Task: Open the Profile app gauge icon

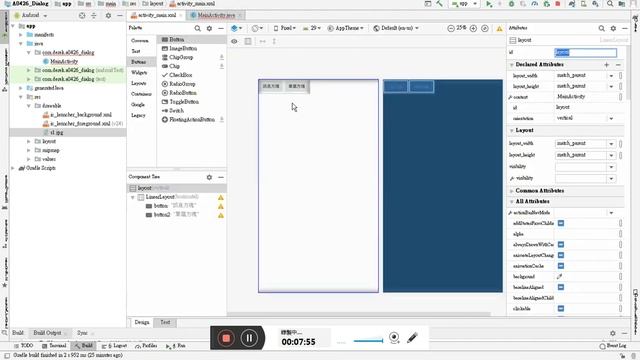Action: point(535,4)
